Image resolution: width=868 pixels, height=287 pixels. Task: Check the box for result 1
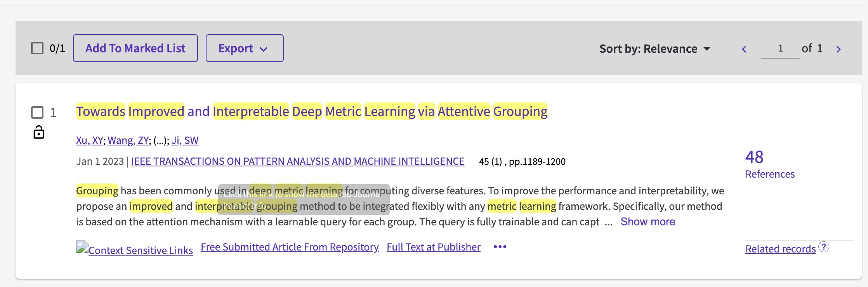37,112
